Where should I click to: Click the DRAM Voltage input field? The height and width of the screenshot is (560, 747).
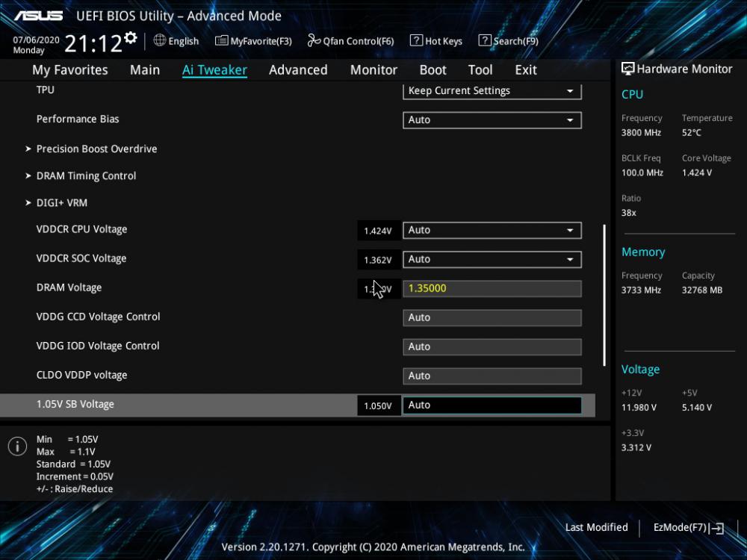[492, 288]
